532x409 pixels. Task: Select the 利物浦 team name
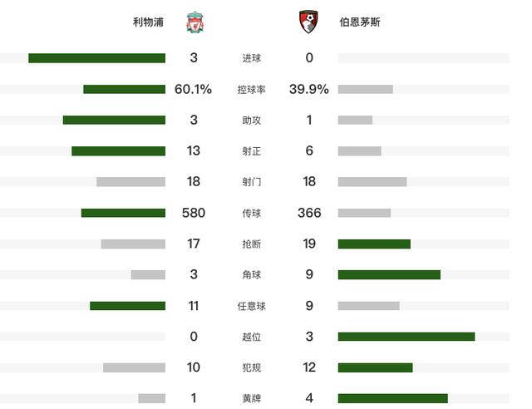(147, 22)
